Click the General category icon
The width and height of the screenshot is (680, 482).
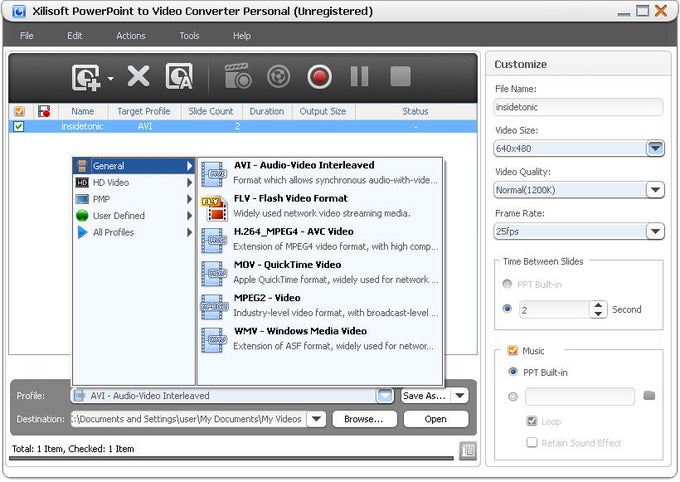[x=82, y=166]
